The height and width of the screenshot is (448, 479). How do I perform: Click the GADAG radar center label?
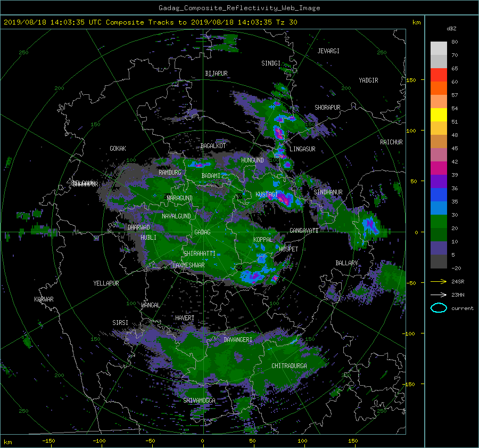203,232
